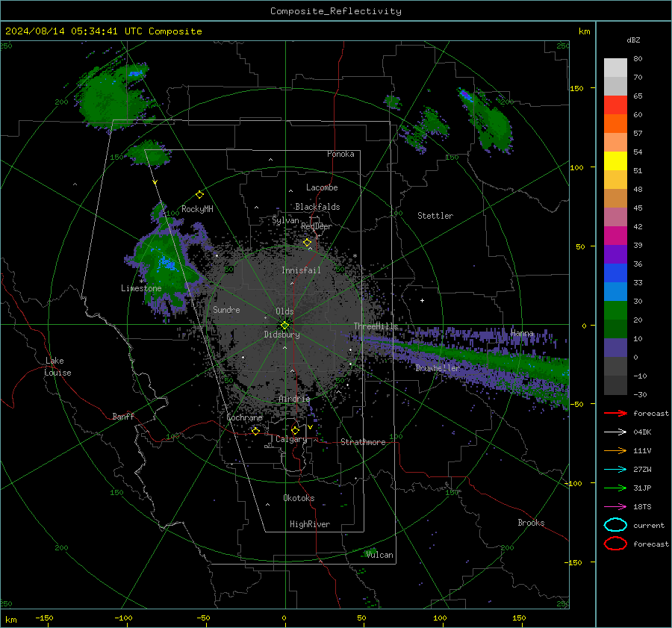Image resolution: width=672 pixels, height=628 pixels.
Task: Click the red forecast arrow legend icon
Action: (615, 413)
